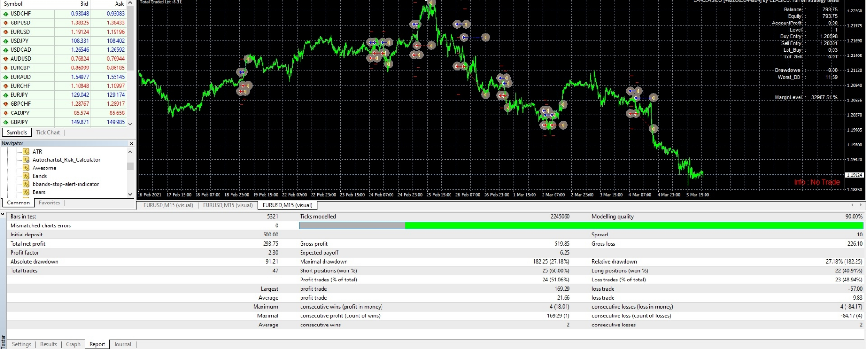Image resolution: width=868 pixels, height=349 pixels.
Task: Click the Bears indicator icon
Action: pos(26,192)
